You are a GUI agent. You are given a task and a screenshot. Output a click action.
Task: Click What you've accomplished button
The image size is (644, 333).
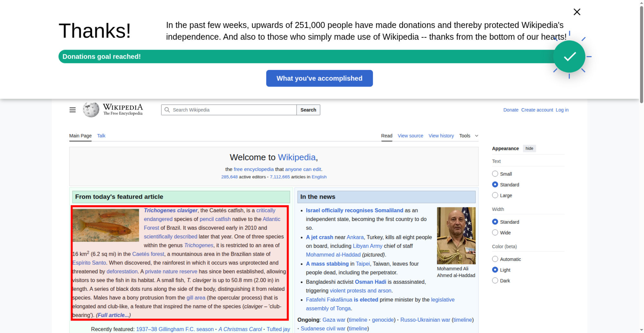[319, 78]
